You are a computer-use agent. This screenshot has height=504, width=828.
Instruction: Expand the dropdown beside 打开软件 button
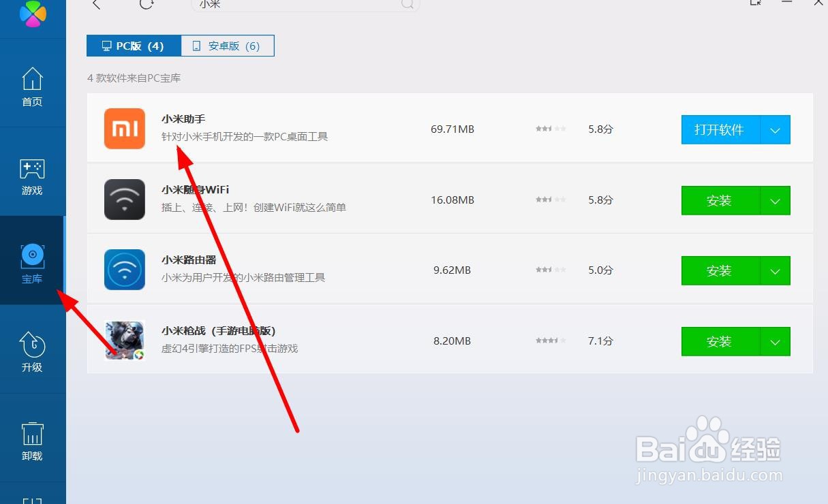[775, 129]
